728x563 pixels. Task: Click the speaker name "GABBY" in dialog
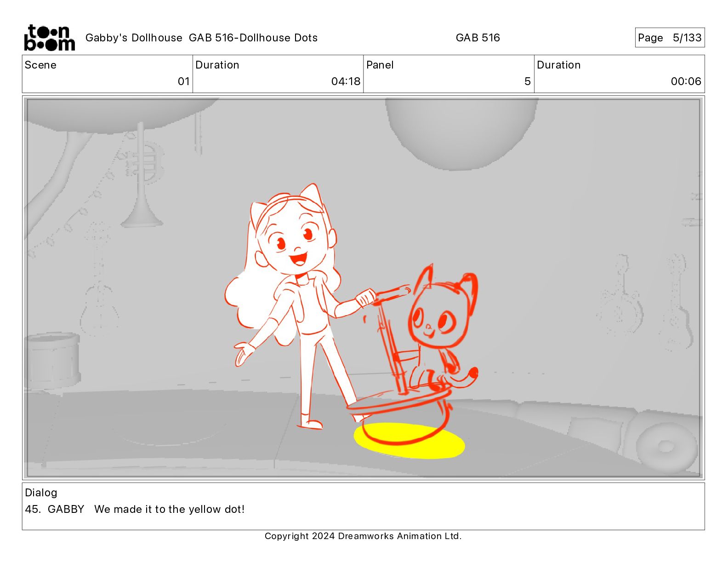point(66,509)
